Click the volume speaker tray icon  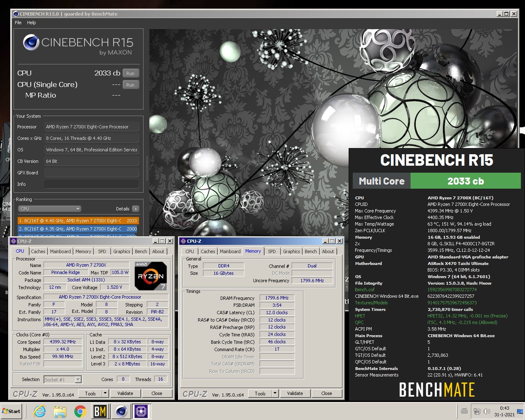(487, 411)
